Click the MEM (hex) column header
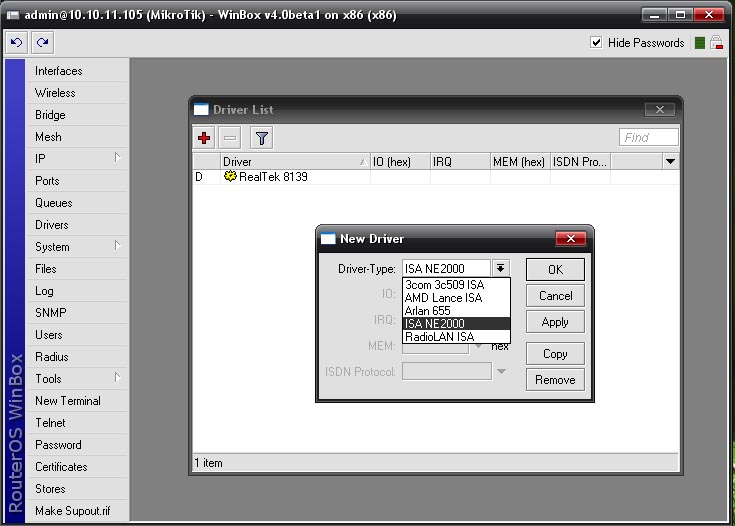Viewport: 735px width, 526px height. tap(520, 162)
